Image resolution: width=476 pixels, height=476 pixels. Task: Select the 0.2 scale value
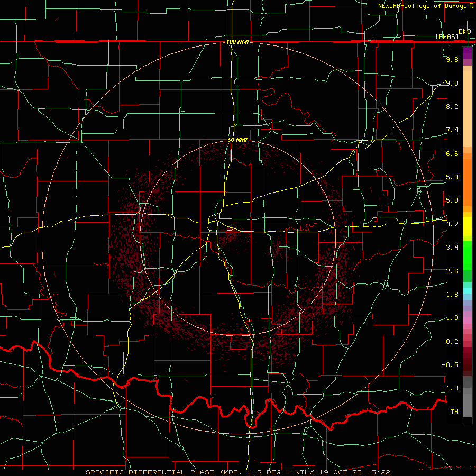pos(452,342)
